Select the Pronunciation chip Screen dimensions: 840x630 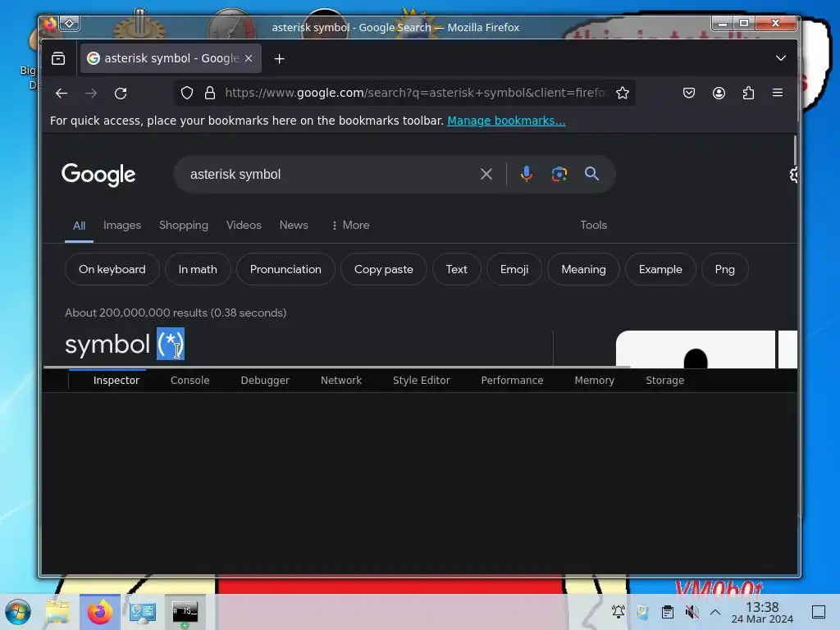(x=285, y=269)
